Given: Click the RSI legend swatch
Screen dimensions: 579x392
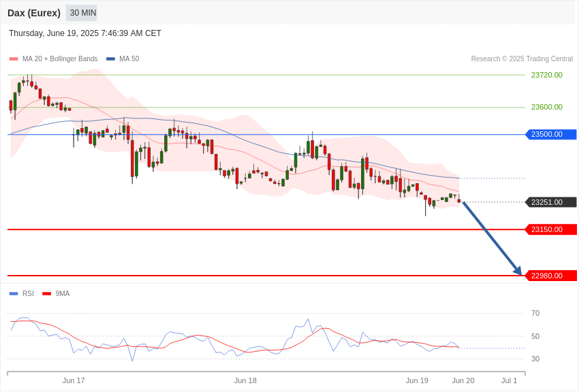Looking at the screenshot, I should [14, 294].
